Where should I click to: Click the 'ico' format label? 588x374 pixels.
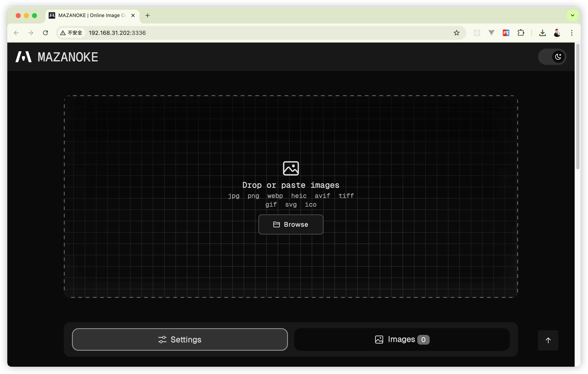[311, 204]
